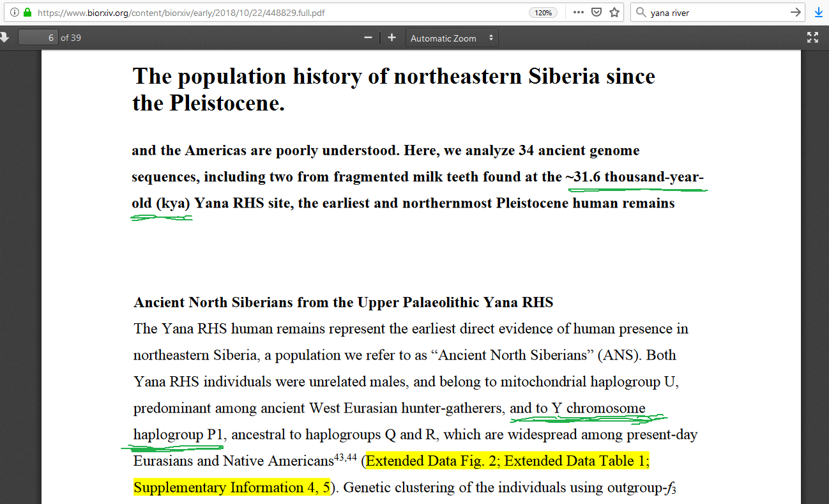Click the 120% zoom level badge

pos(544,12)
